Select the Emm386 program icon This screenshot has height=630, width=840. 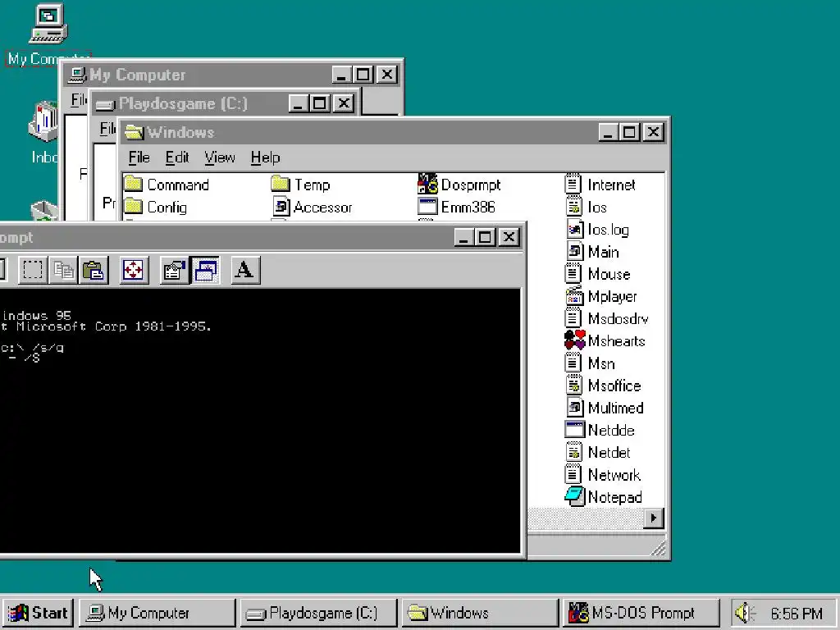[x=427, y=206]
